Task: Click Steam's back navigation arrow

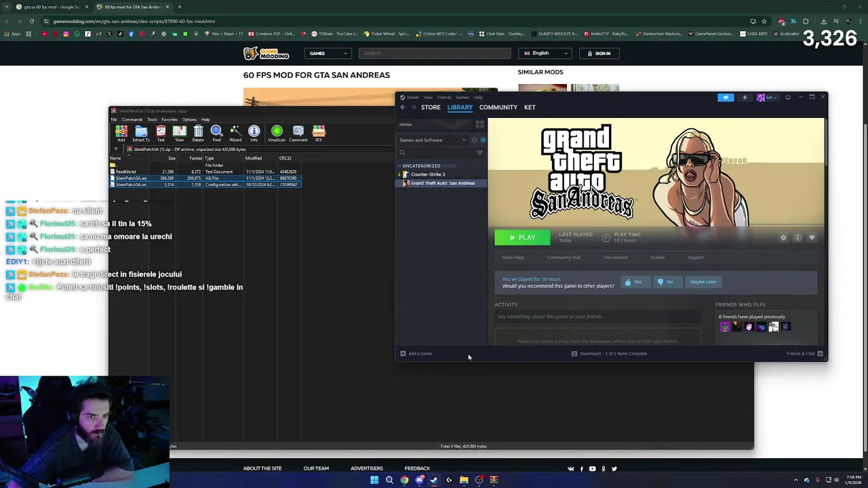Action: click(403, 107)
